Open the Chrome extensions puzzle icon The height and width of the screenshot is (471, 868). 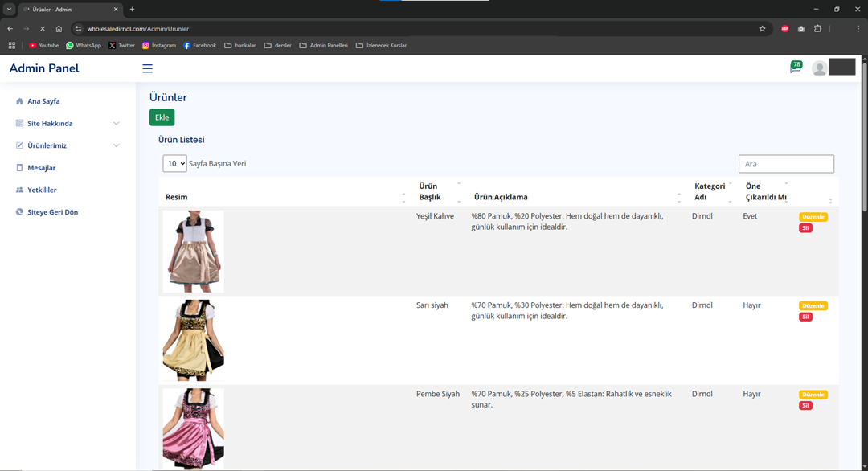(817, 29)
